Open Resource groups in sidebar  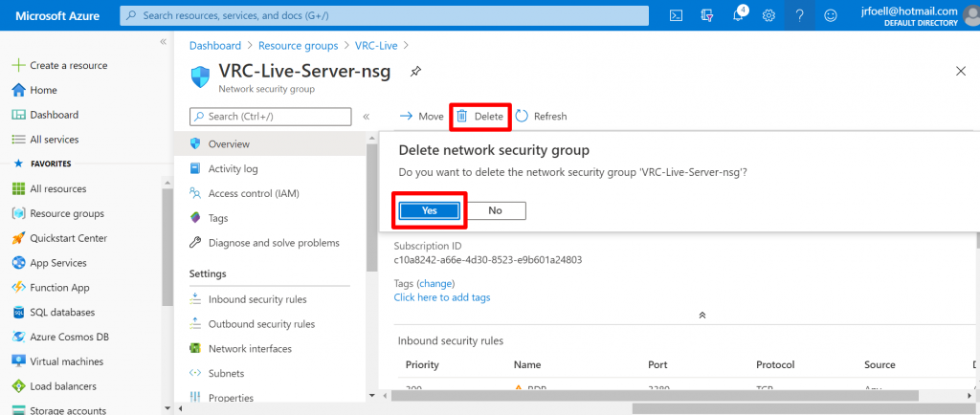tap(58, 213)
